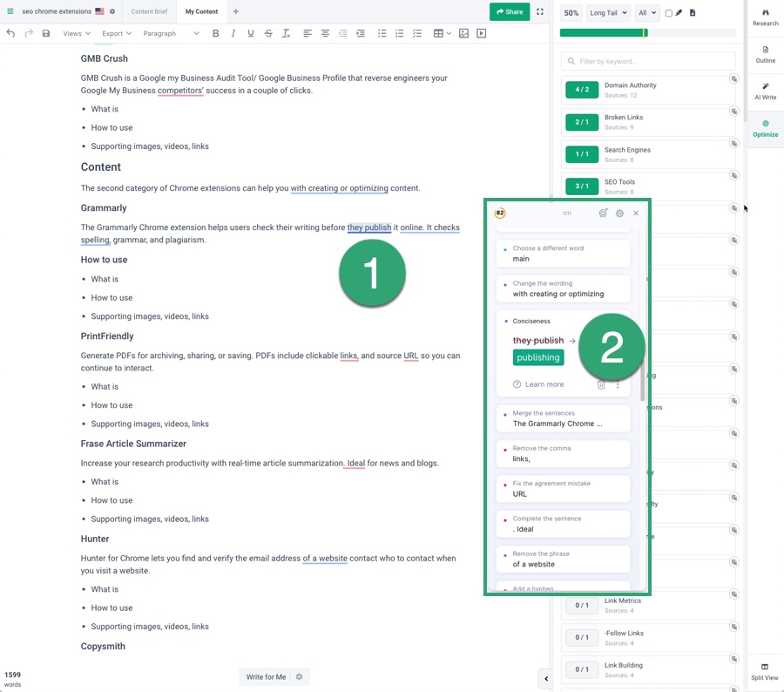Screen dimensions: 784x692
Task: Open the All filter dropdown
Action: pos(647,12)
